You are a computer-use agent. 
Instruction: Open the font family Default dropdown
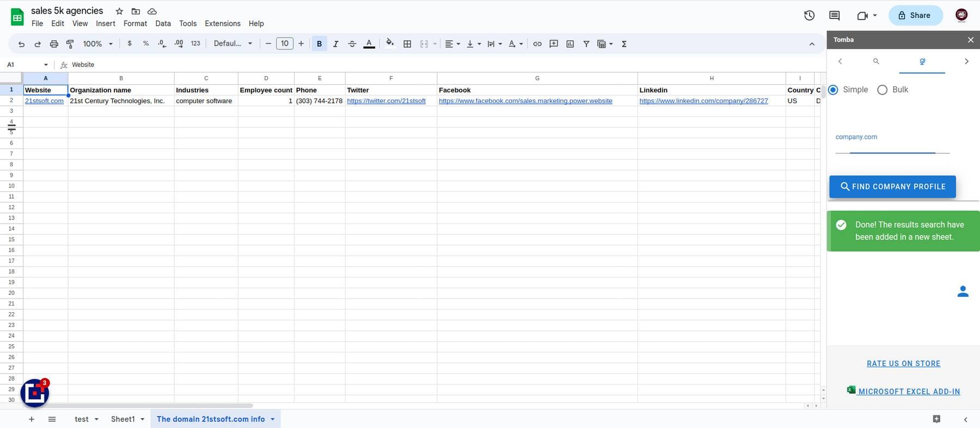coord(233,44)
